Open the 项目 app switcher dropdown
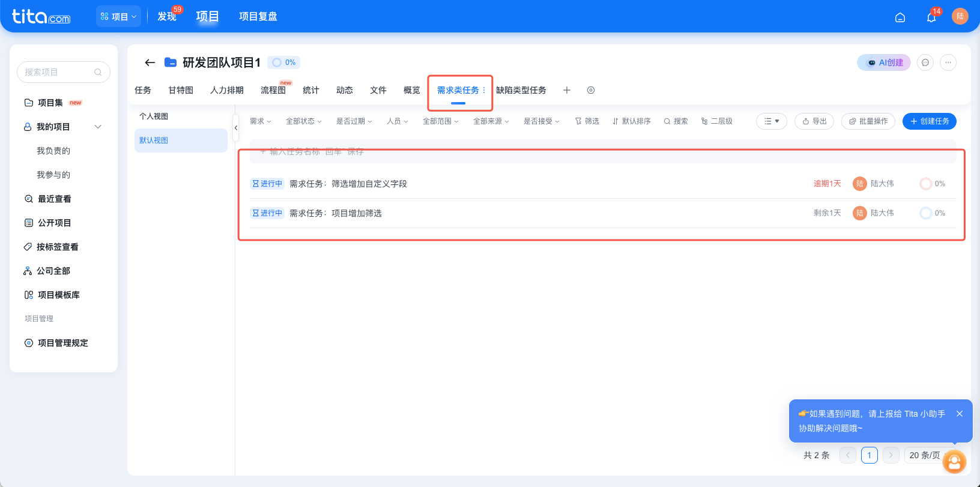Image resolution: width=980 pixels, height=487 pixels. pos(118,17)
